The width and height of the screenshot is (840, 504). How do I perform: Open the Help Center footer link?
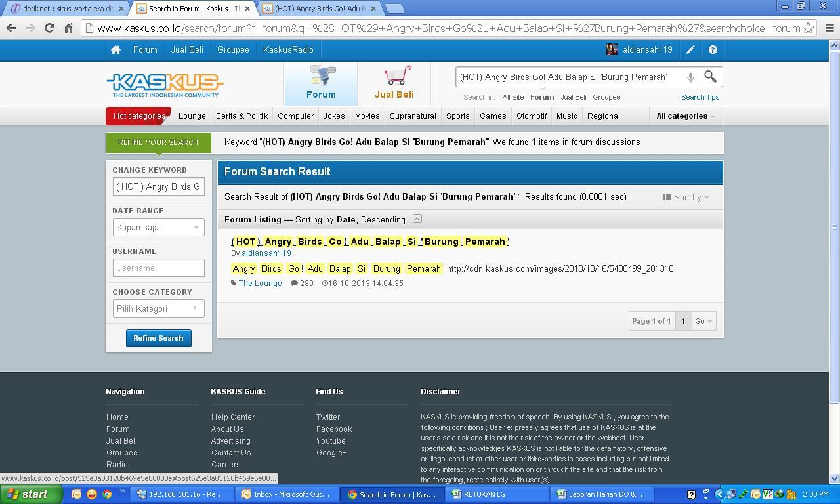point(233,417)
